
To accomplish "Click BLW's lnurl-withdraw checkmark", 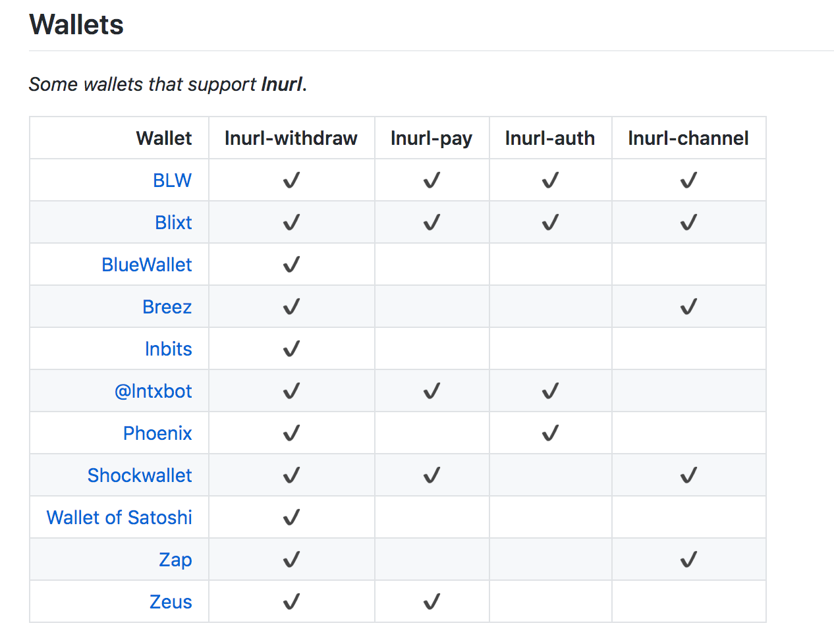I will point(291,180).
